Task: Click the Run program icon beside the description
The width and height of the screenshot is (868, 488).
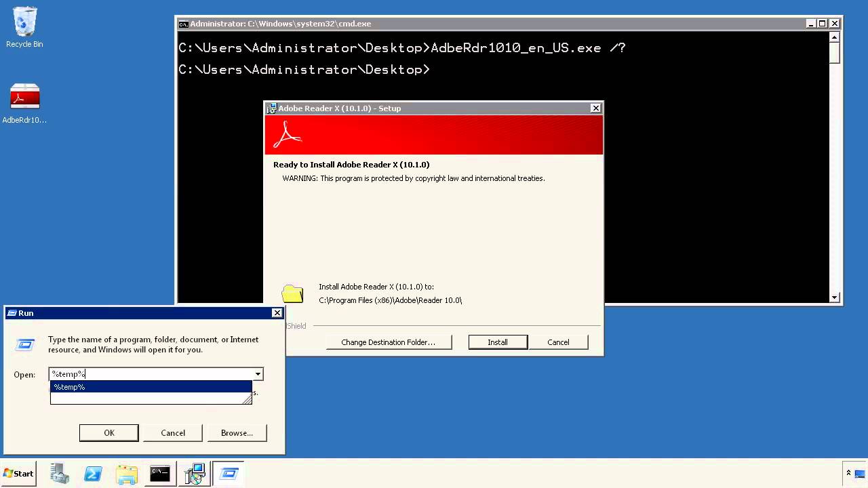Action: (25, 344)
